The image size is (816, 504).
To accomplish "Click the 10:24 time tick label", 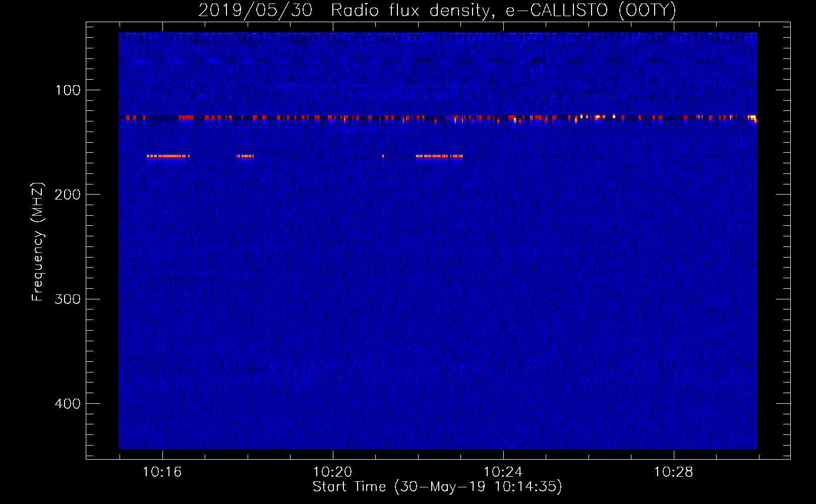I will tap(503, 472).
